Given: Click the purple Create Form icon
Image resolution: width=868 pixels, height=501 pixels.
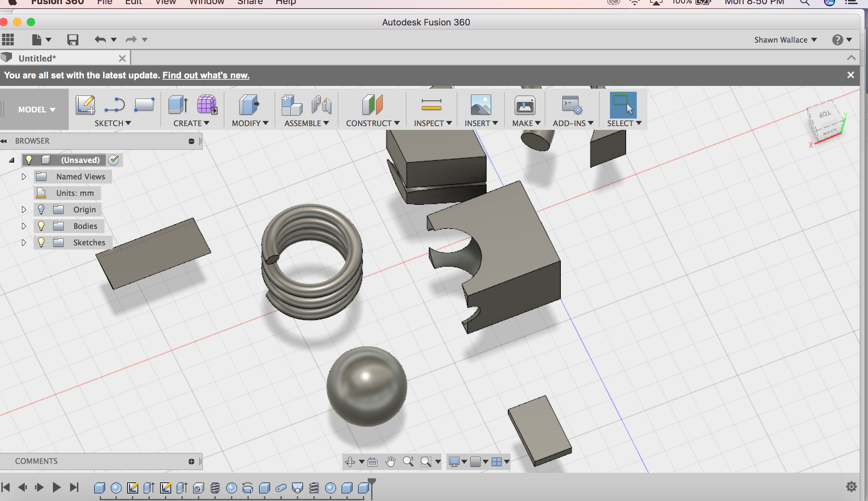Looking at the screenshot, I should point(207,104).
